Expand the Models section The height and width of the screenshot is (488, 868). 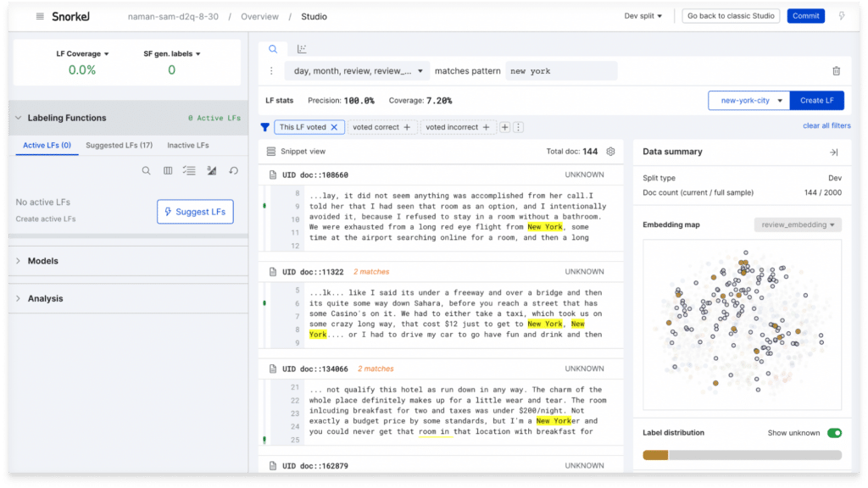(19, 261)
